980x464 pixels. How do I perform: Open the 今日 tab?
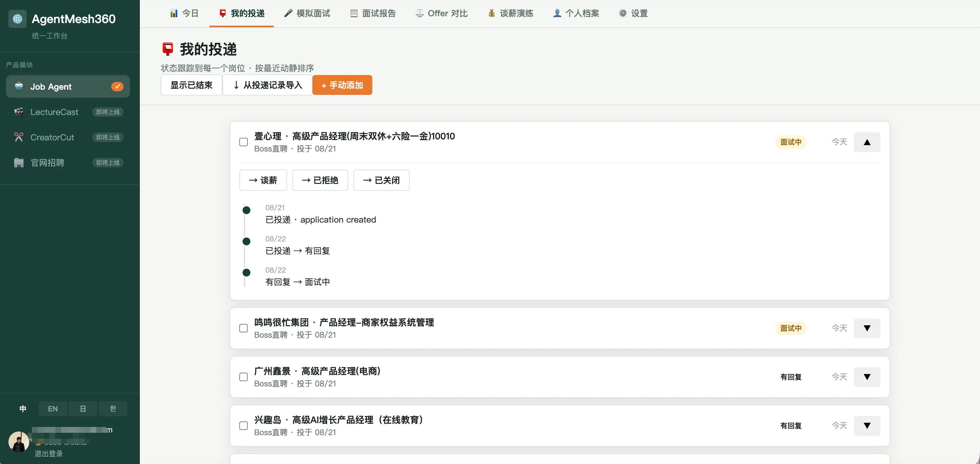(184, 13)
